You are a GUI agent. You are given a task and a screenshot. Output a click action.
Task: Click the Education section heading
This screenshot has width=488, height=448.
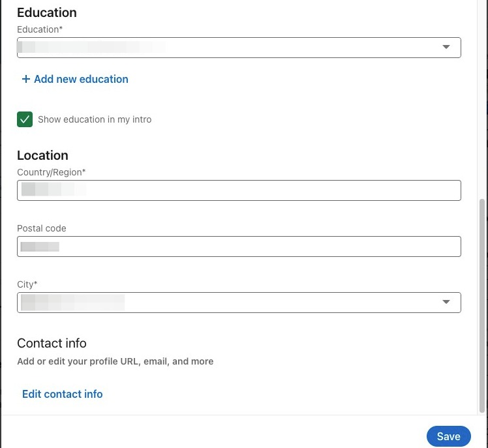[46, 12]
